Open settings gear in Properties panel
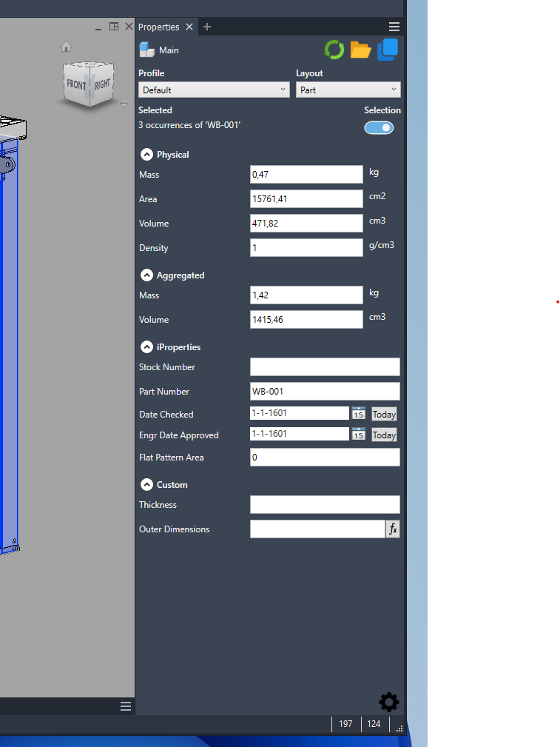The width and height of the screenshot is (560, 747). (x=388, y=703)
